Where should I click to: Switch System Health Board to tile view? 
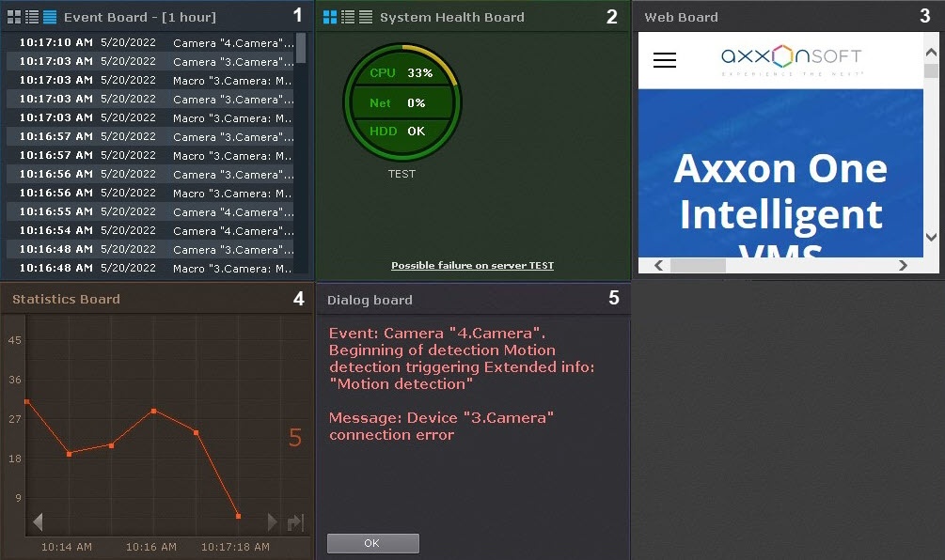330,17
